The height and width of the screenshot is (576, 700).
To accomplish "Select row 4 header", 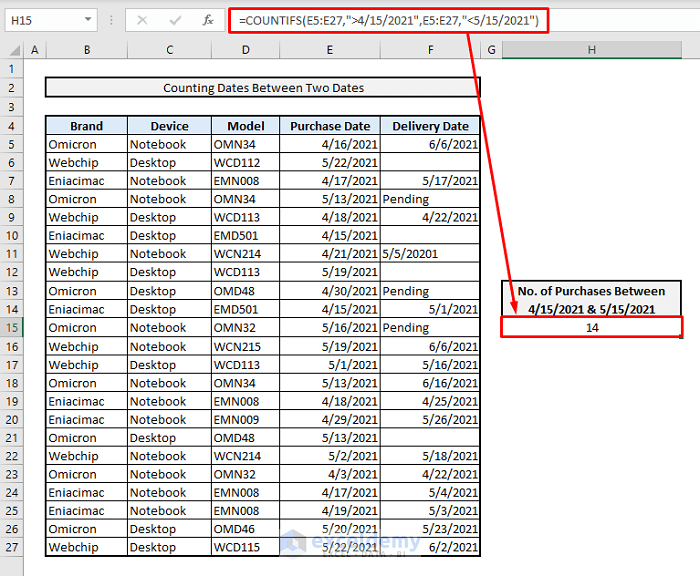I will click(x=12, y=126).
